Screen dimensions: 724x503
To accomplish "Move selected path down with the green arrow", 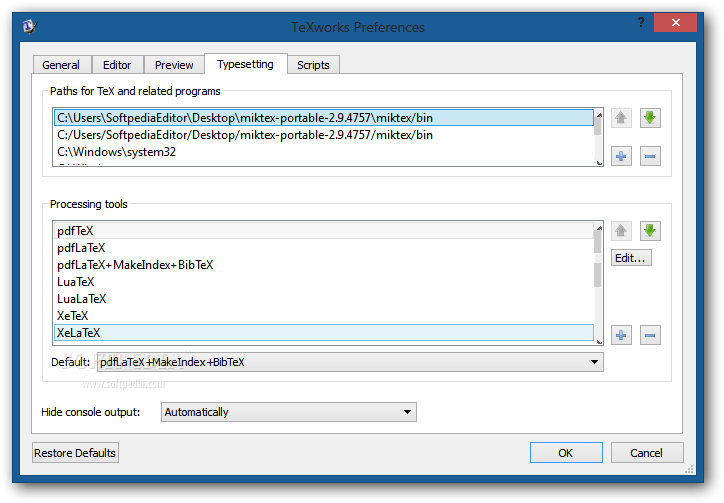I will tap(650, 118).
